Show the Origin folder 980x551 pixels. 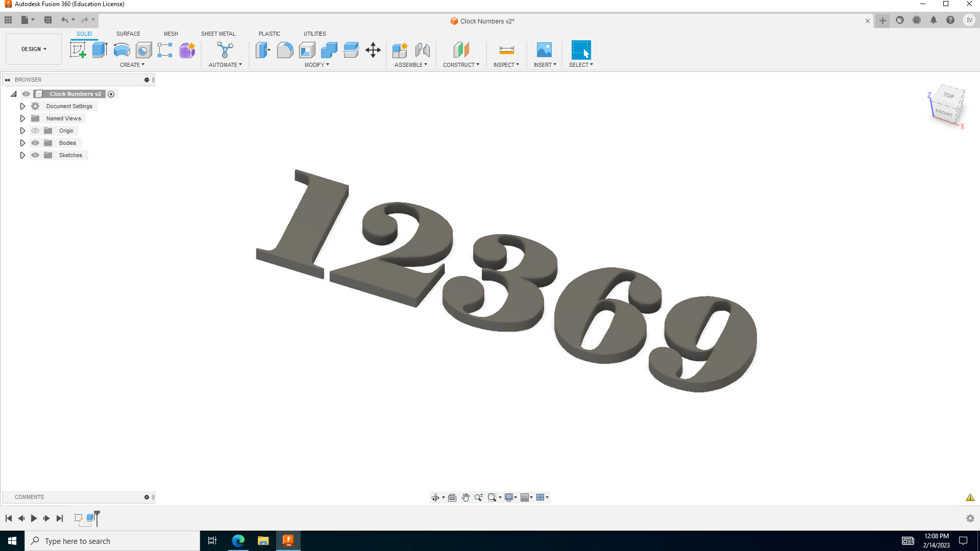click(x=35, y=131)
